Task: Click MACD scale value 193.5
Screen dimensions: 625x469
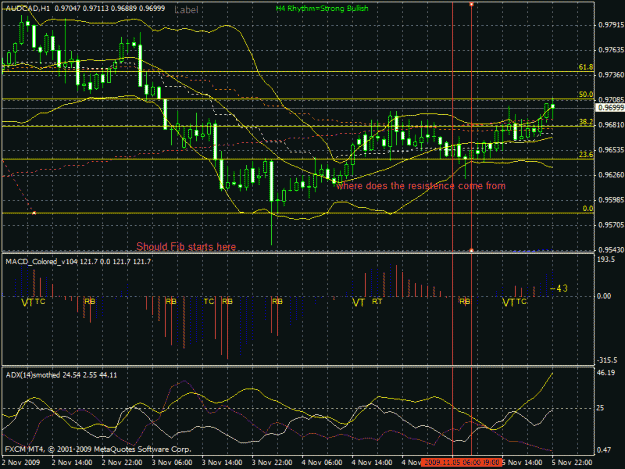Action: pos(605,259)
